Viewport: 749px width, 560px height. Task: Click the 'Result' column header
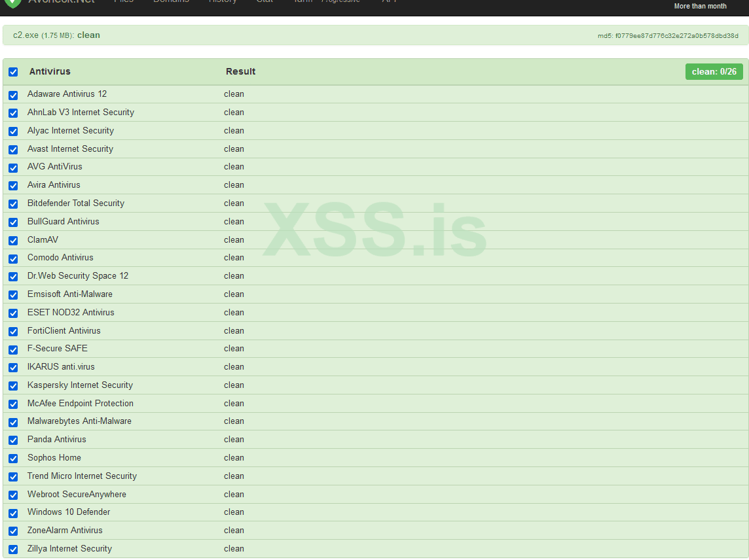pyautogui.click(x=240, y=71)
